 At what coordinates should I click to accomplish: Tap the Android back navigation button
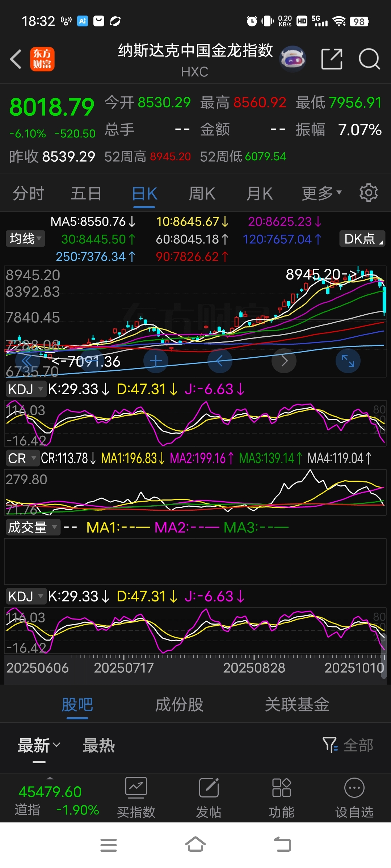(282, 844)
